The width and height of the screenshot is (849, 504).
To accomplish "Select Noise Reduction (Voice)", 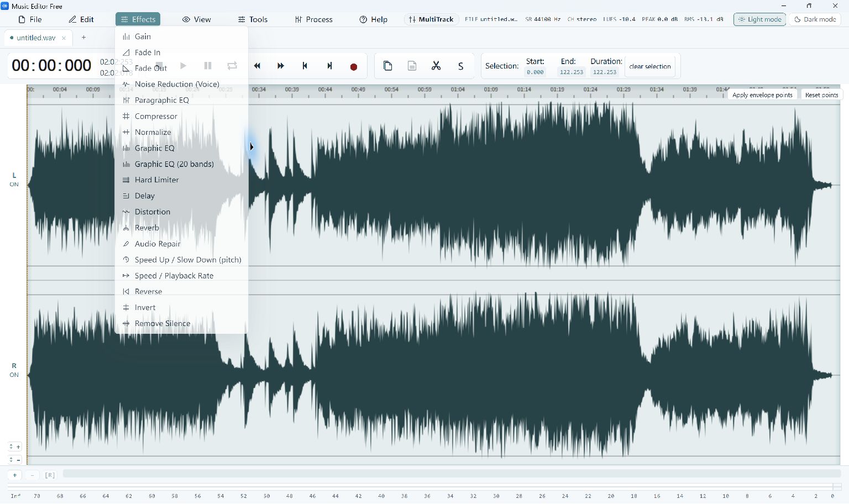I will pyautogui.click(x=181, y=84).
